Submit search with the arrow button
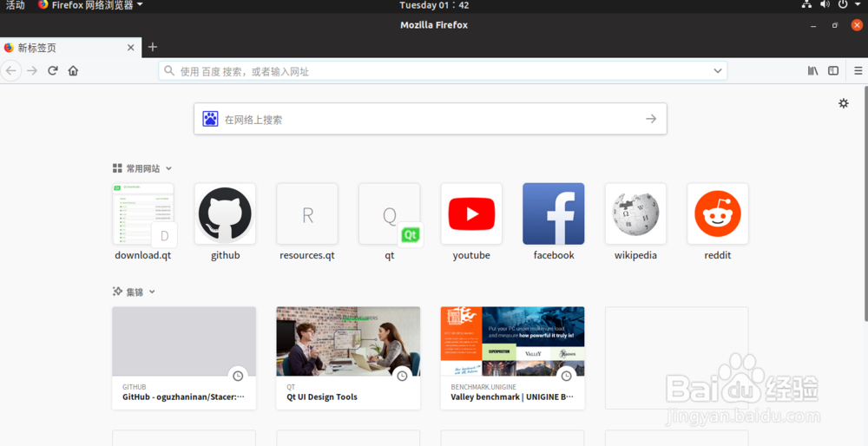 (651, 118)
